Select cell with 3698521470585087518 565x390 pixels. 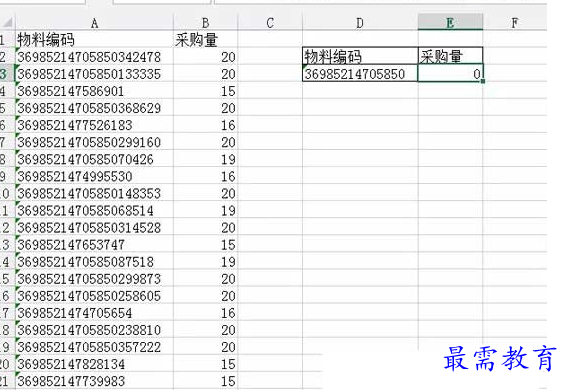[x=94, y=262]
